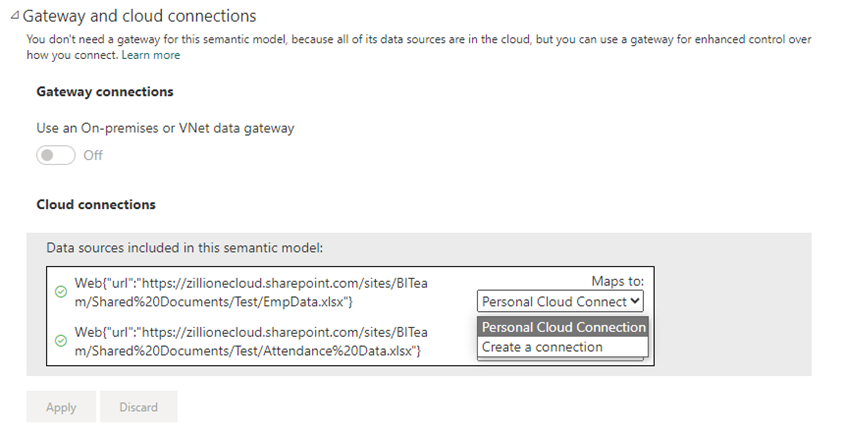Click the Cloud connections subheading
Screen dimensions: 844x432
pyautogui.click(x=96, y=204)
